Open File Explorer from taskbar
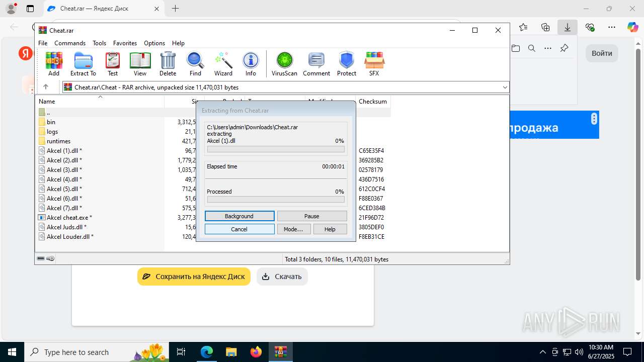 [231, 352]
